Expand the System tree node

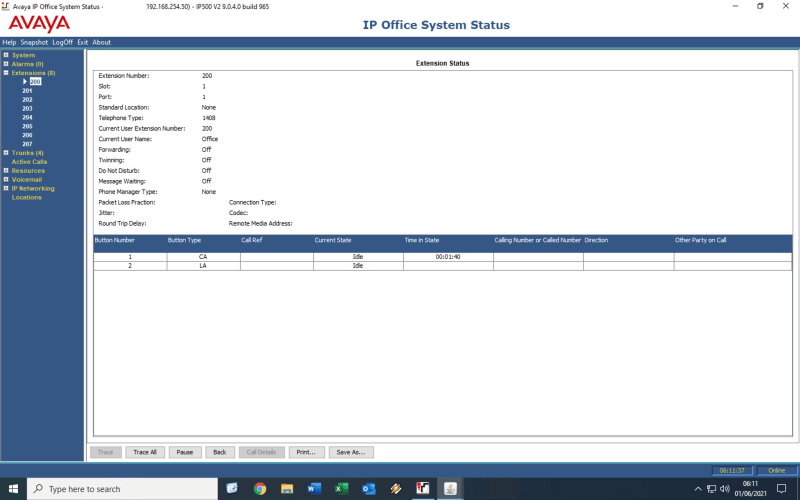click(x=6, y=55)
